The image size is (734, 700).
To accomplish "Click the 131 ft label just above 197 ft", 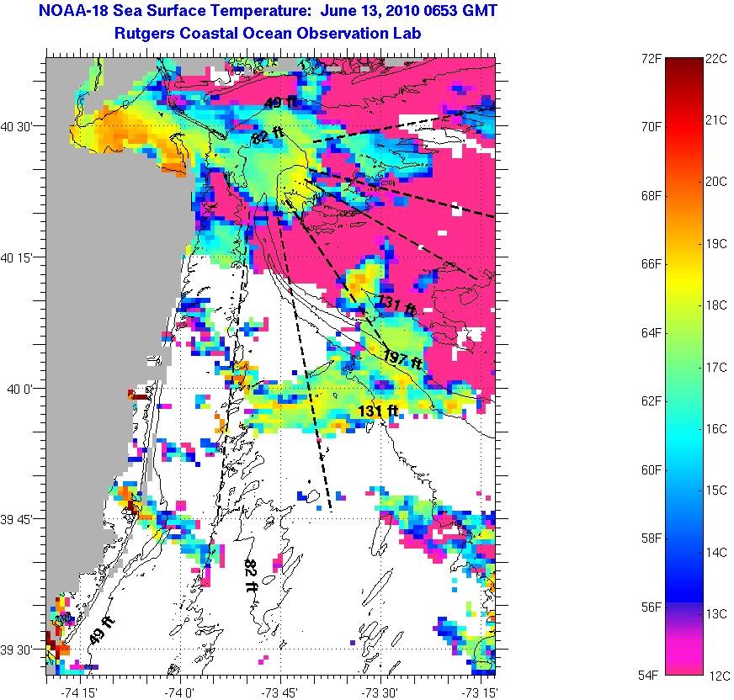I will tap(397, 304).
